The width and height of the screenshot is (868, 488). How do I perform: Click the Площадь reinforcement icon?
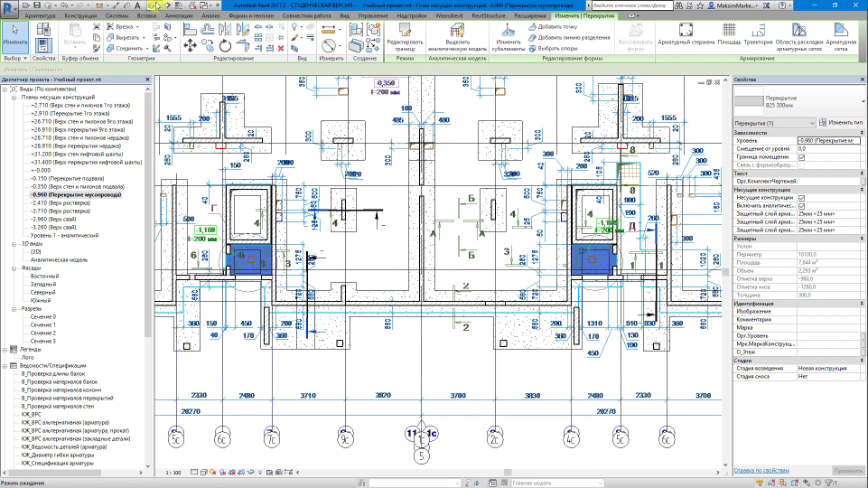pos(729,33)
